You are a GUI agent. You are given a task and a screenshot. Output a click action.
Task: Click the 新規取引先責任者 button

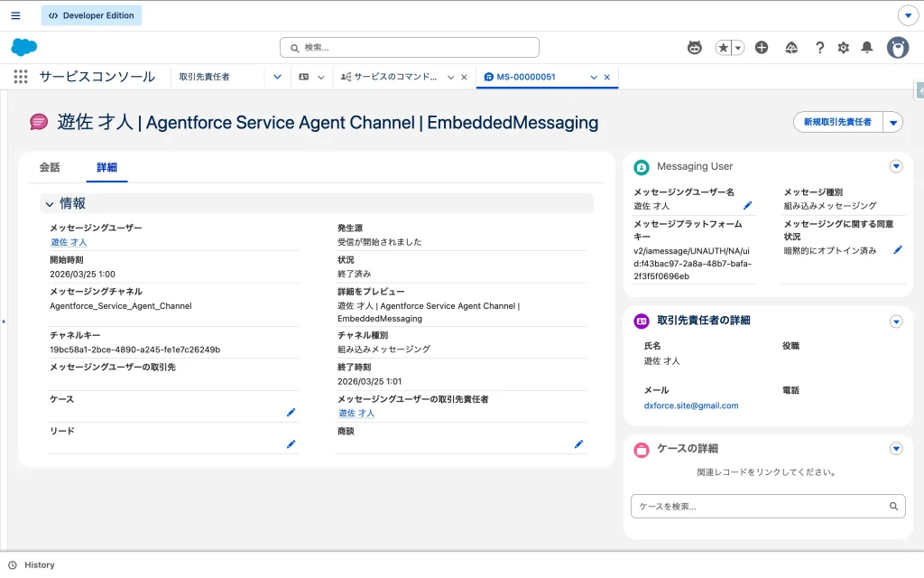pos(837,122)
